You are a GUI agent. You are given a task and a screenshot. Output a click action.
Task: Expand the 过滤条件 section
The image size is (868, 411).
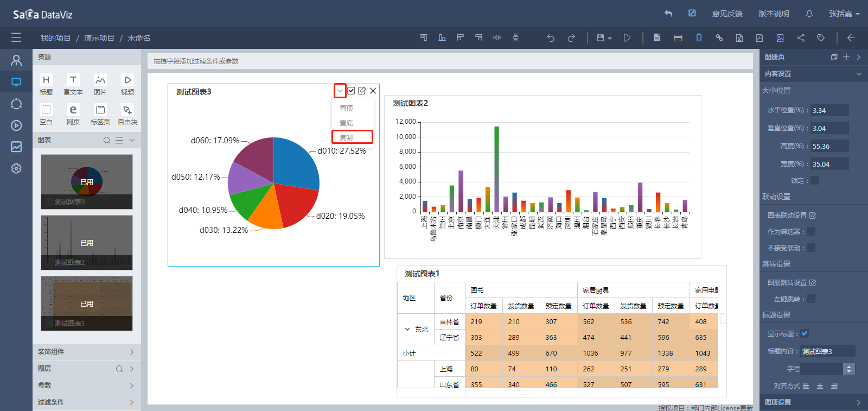click(x=132, y=402)
